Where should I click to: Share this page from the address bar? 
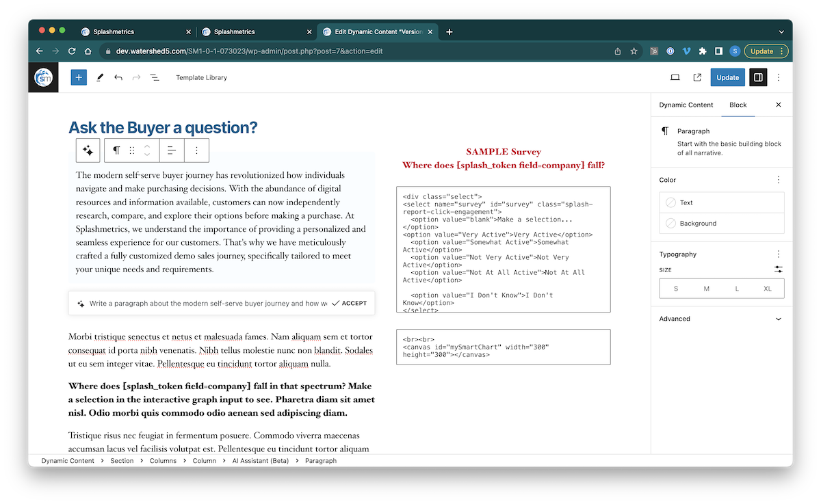[x=618, y=51]
